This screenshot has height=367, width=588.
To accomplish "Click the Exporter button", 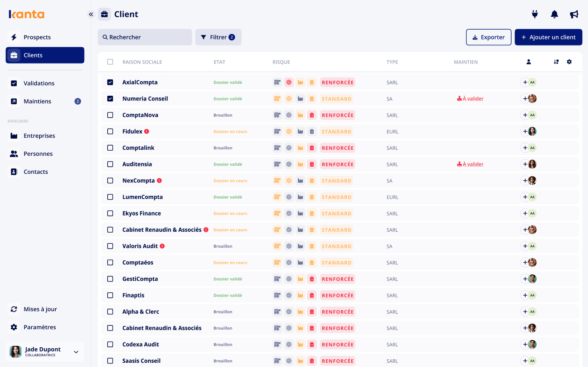I will (x=489, y=37).
